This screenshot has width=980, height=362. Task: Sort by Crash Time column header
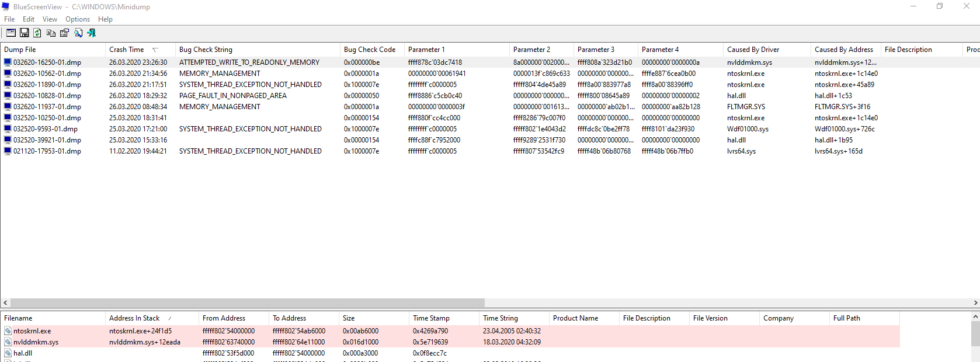coord(140,50)
